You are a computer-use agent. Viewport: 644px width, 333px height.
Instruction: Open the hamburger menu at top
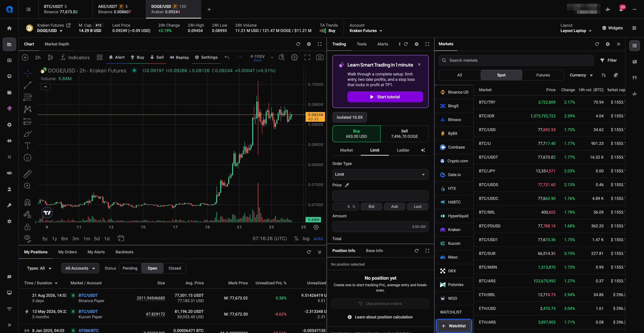coord(29,10)
